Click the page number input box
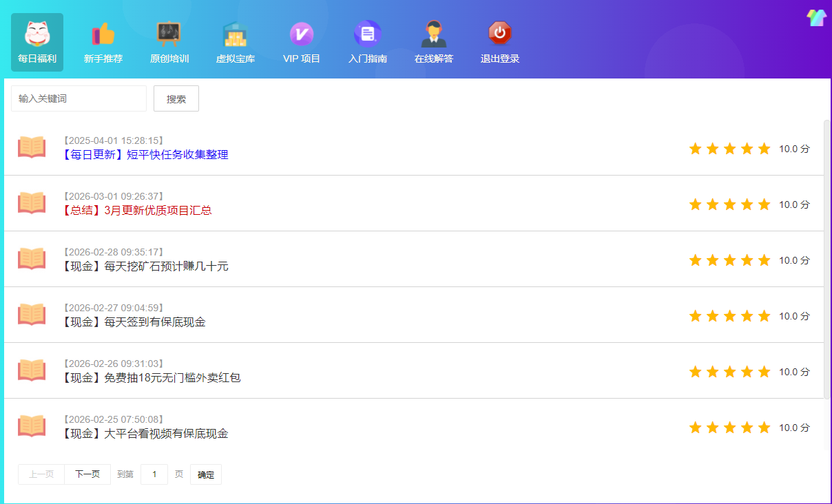The image size is (832, 504). (154, 474)
